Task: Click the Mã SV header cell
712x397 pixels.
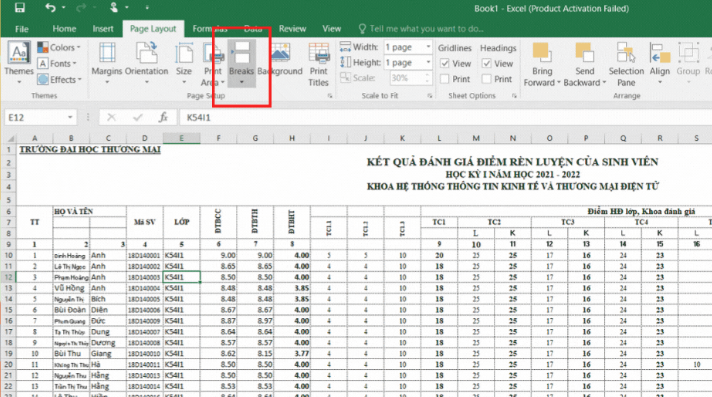Action: click(x=144, y=222)
